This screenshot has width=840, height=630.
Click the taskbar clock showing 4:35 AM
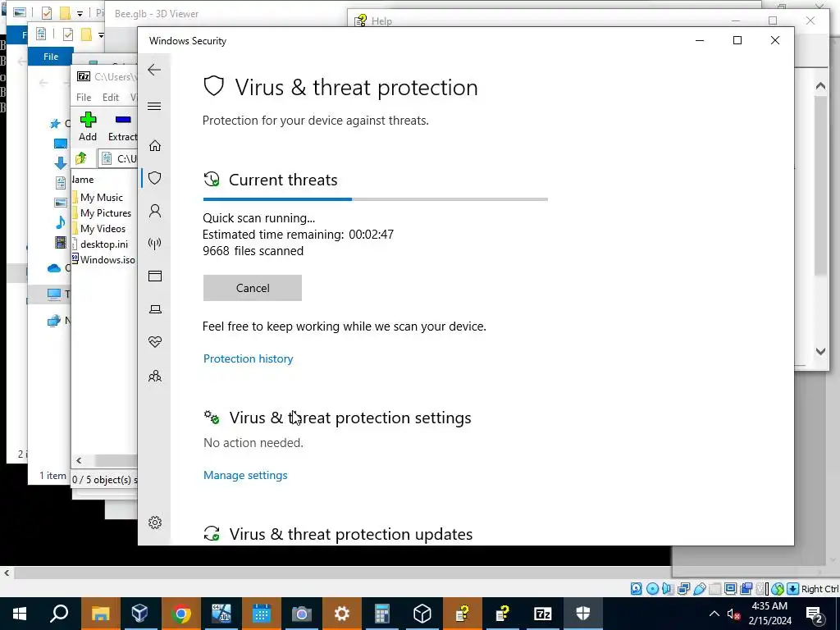click(769, 614)
